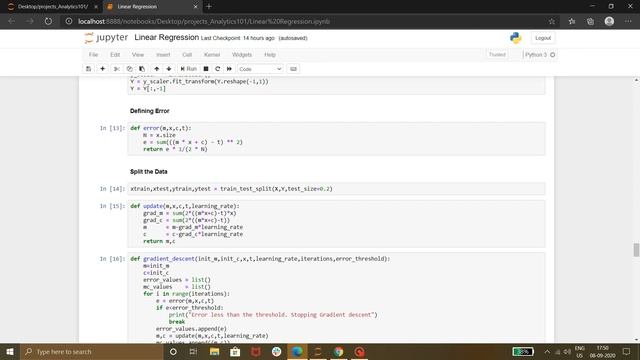Open the Edit menu

(x=115, y=55)
